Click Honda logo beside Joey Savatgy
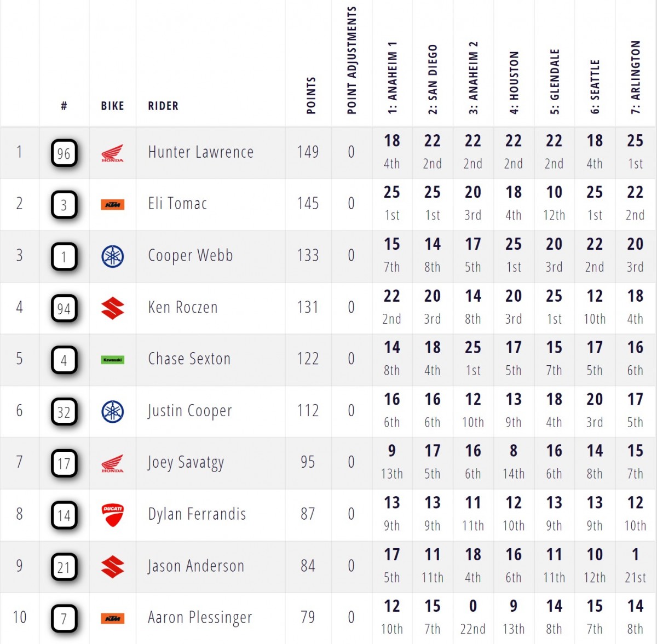This screenshot has height=644, width=657. coord(112,463)
